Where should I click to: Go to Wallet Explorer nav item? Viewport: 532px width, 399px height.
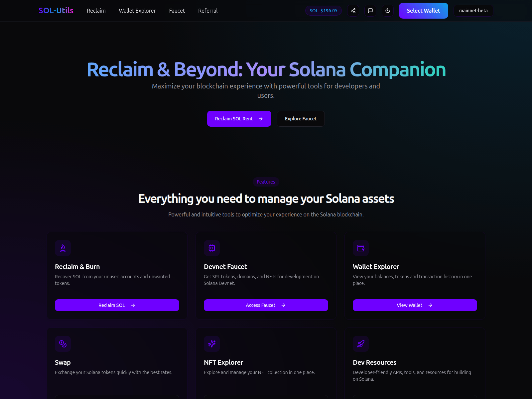pos(137,11)
